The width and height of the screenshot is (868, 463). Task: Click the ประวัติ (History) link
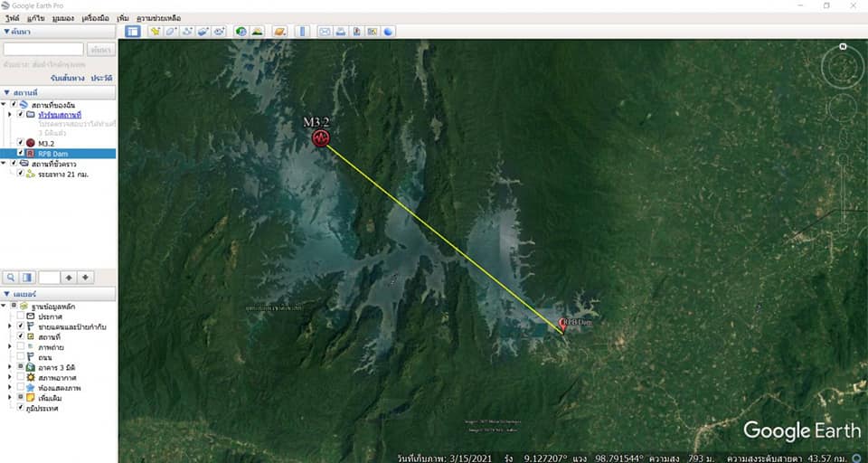click(100, 78)
